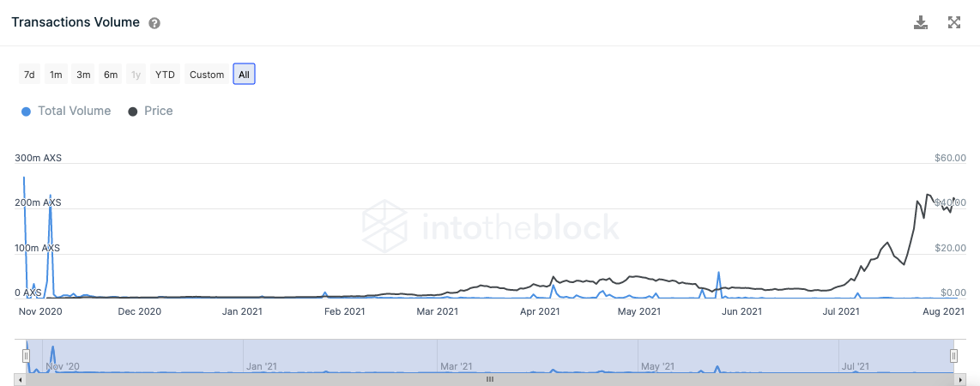The width and height of the screenshot is (980, 386).
Task: Click the right range navigator handle
Action: pyautogui.click(x=953, y=356)
